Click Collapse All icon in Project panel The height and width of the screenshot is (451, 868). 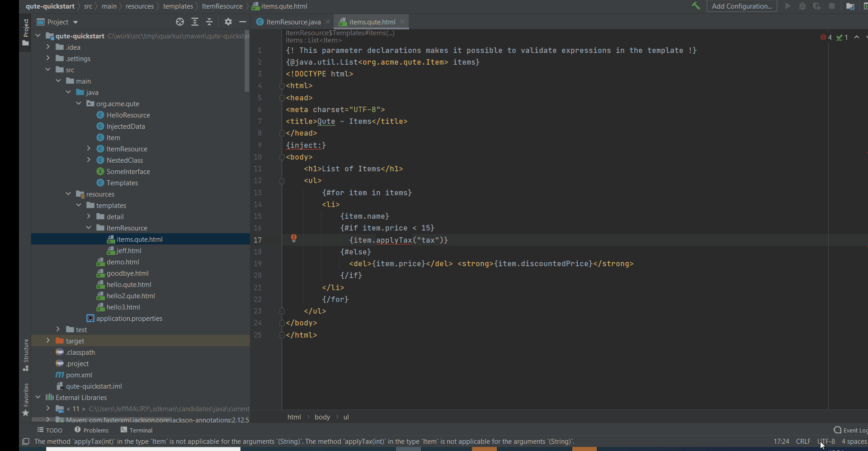pyautogui.click(x=209, y=22)
